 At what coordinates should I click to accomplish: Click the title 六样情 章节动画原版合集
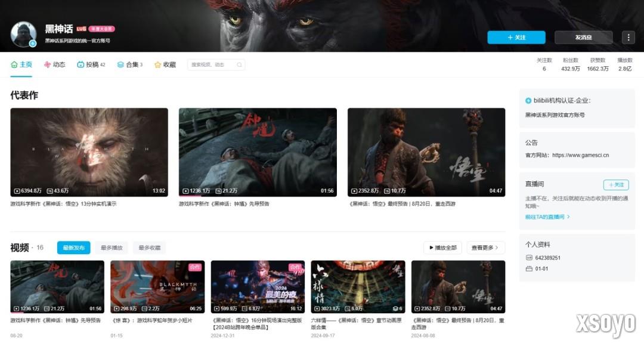pos(356,324)
